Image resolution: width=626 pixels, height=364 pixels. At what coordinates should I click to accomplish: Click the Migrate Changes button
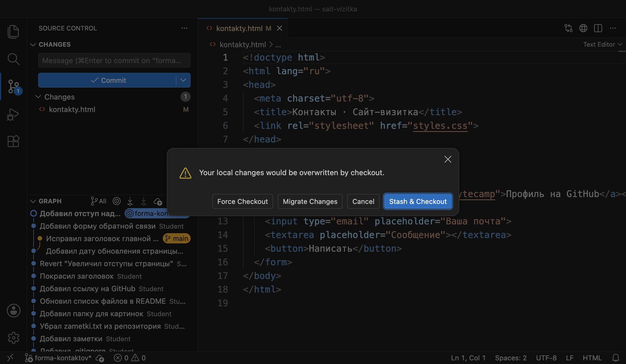310,201
